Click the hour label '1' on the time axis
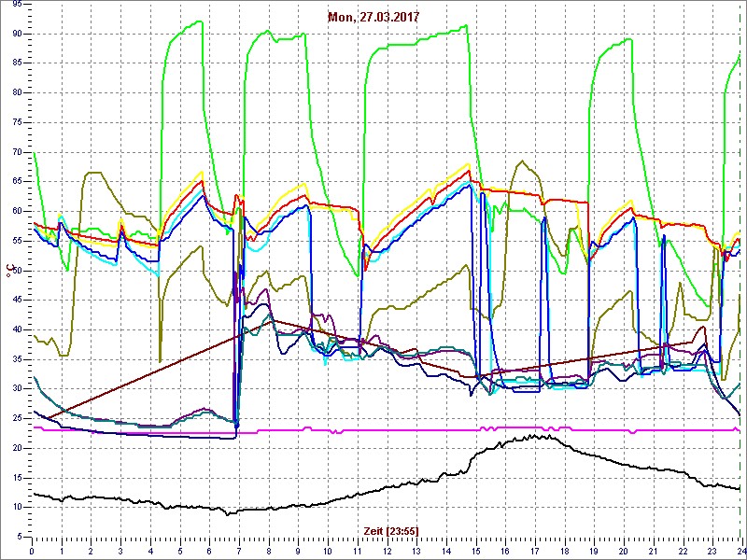Viewport: 747px width, 560px height. tap(62, 549)
